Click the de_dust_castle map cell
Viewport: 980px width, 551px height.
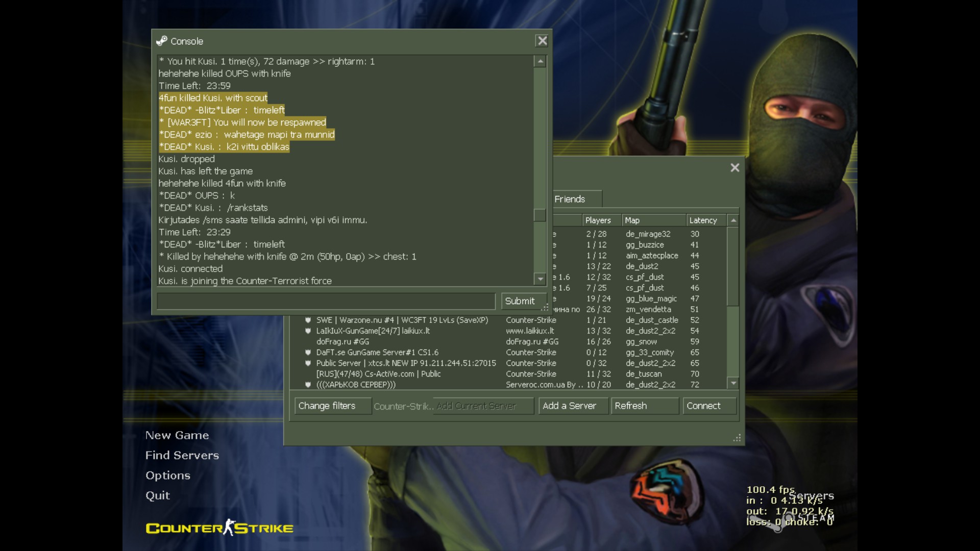coord(652,320)
